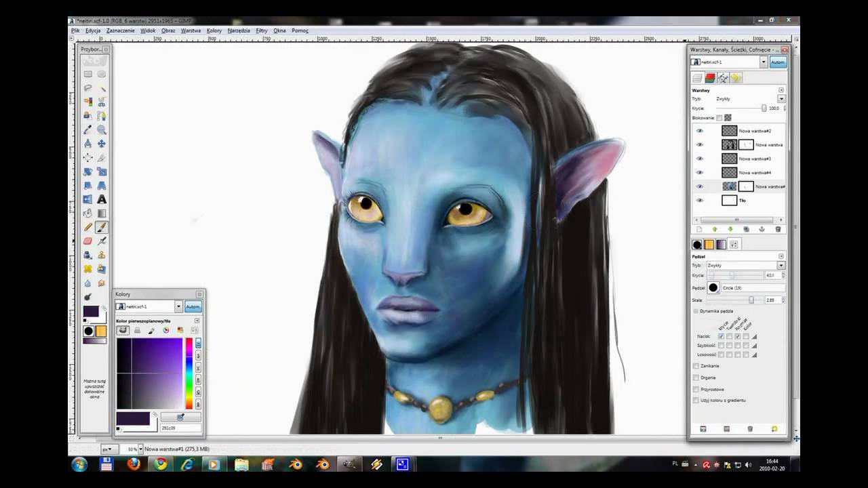This screenshot has width=868, height=488.
Task: Create a new layer in Layers panel
Action: click(x=699, y=229)
